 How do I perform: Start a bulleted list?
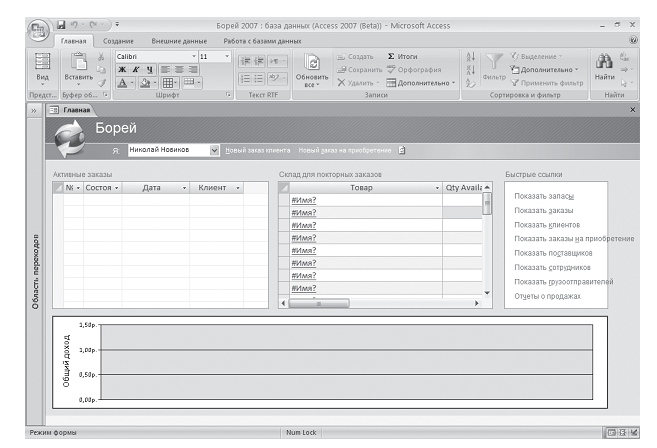coord(259,79)
